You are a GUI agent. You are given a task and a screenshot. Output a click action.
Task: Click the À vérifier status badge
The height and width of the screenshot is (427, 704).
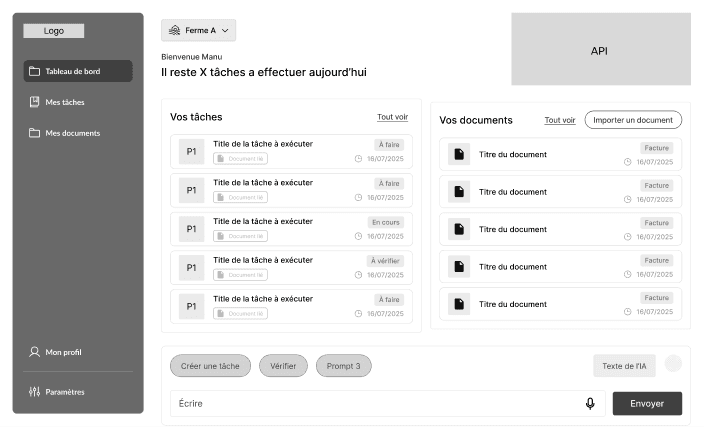pyautogui.click(x=385, y=261)
